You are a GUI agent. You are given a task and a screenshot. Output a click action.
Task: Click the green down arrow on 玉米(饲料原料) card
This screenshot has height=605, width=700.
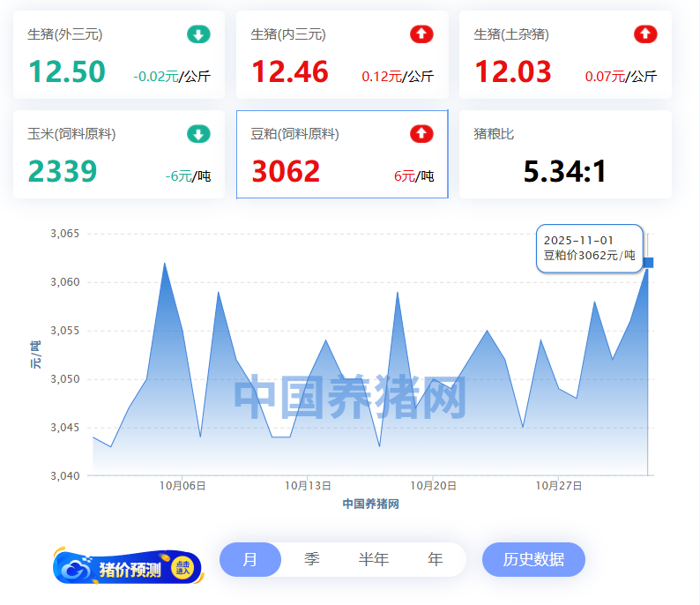(198, 134)
